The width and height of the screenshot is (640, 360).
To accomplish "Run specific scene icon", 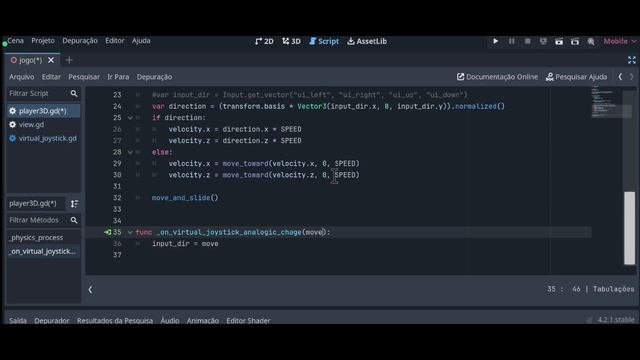I will pyautogui.click(x=575, y=41).
